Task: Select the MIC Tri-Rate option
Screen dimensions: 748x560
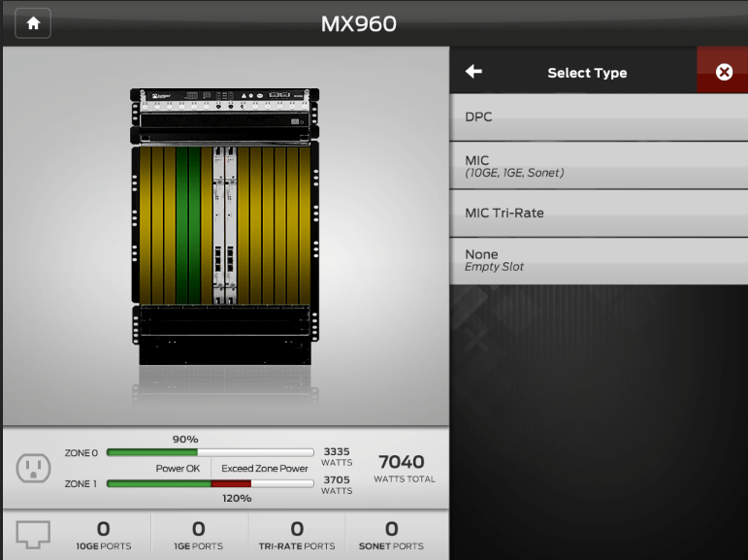Action: coord(599,214)
